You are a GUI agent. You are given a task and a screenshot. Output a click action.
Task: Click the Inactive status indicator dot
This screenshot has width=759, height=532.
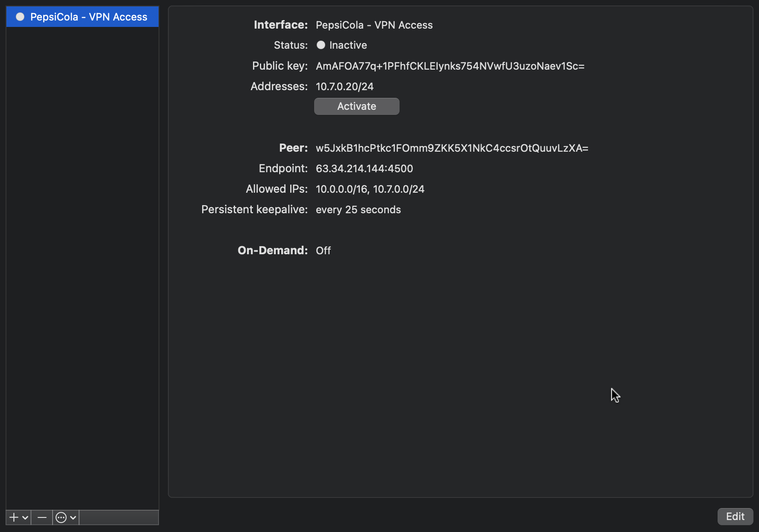coord(321,45)
